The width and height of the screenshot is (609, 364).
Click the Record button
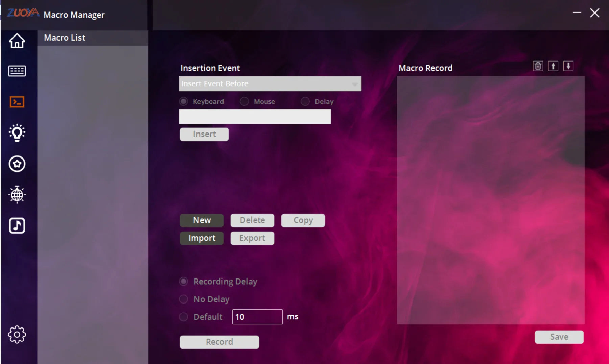(219, 342)
